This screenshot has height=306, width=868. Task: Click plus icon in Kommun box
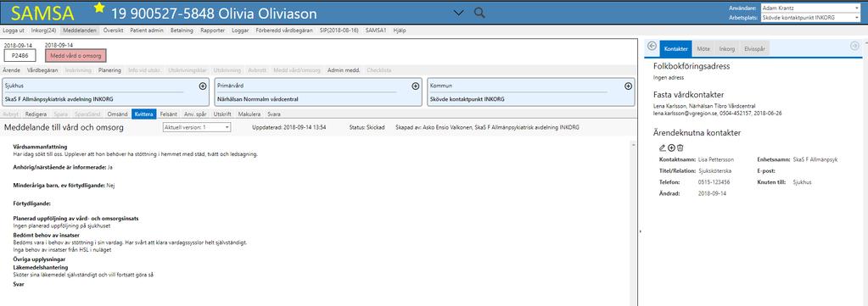(629, 86)
